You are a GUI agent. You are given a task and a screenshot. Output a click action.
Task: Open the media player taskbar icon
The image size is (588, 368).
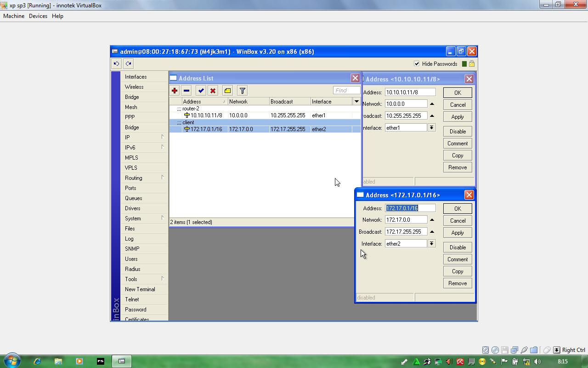(x=79, y=361)
